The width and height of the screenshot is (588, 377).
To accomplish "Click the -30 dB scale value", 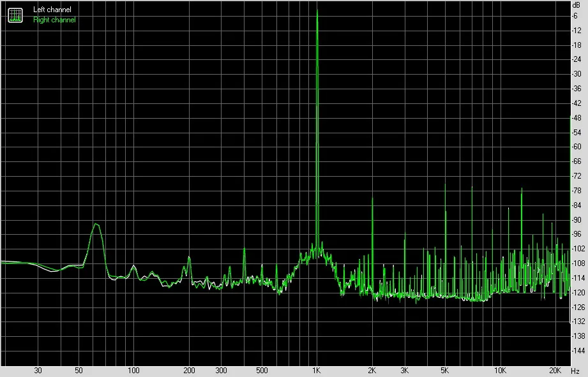I will (x=577, y=74).
